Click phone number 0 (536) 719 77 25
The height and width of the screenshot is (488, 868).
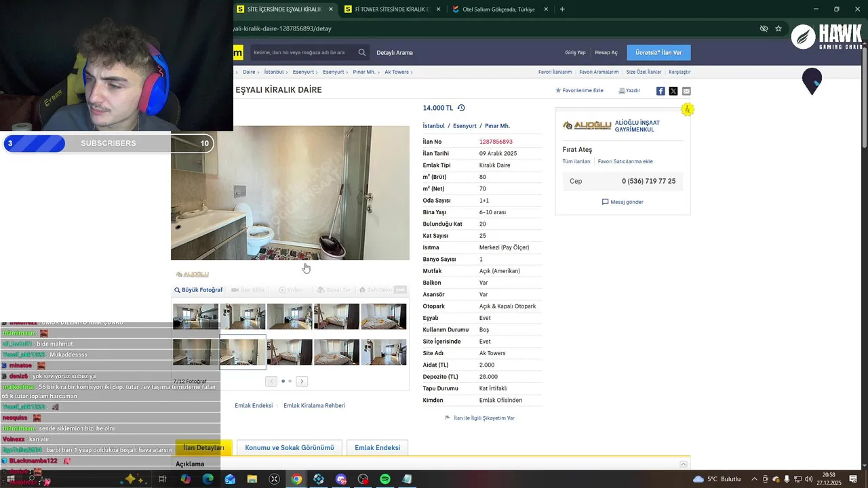pyautogui.click(x=648, y=181)
